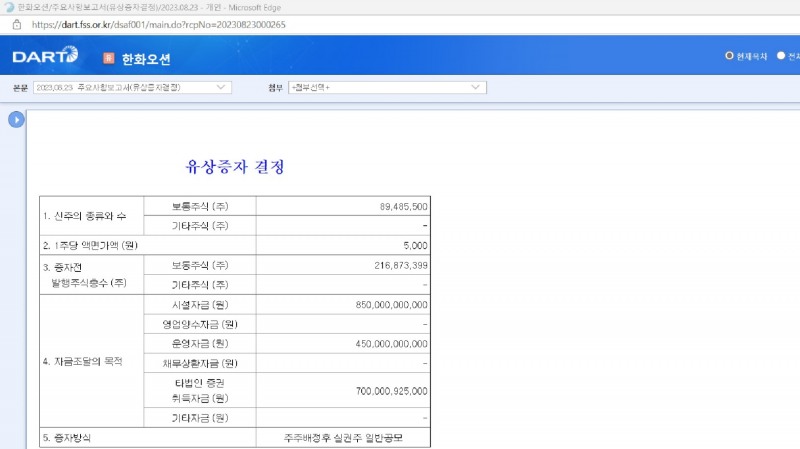Click the URL in the address bar
800x449 pixels.
pos(159,24)
